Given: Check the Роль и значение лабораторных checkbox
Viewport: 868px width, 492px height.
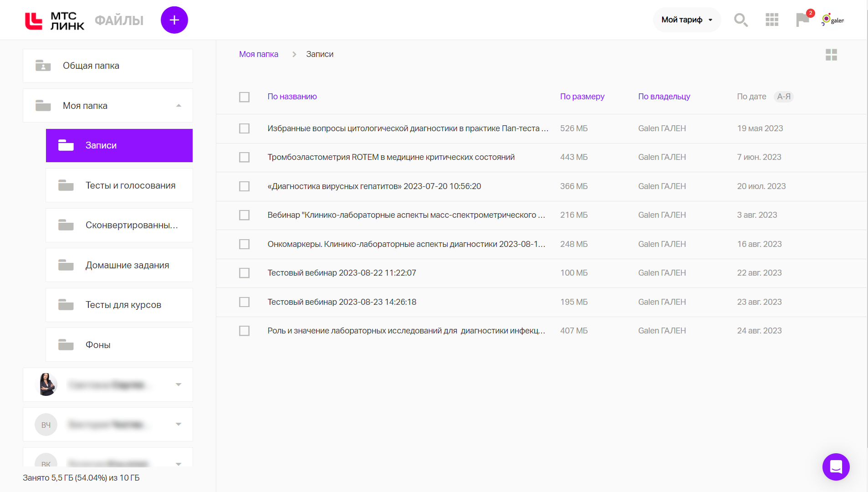Looking at the screenshot, I should (245, 331).
